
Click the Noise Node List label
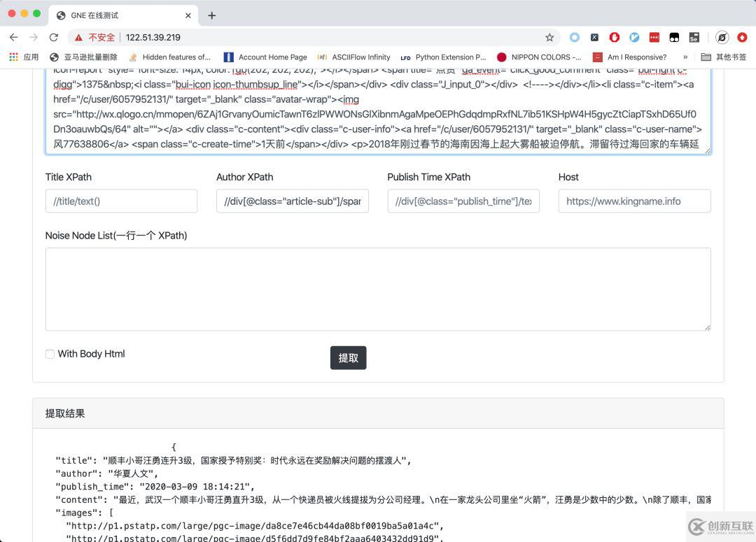116,236
